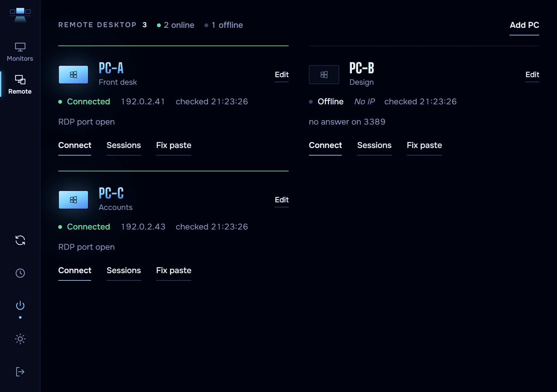Screen dimensions: 557x392
Task: Click the power icon in sidebar
Action: tap(20, 306)
